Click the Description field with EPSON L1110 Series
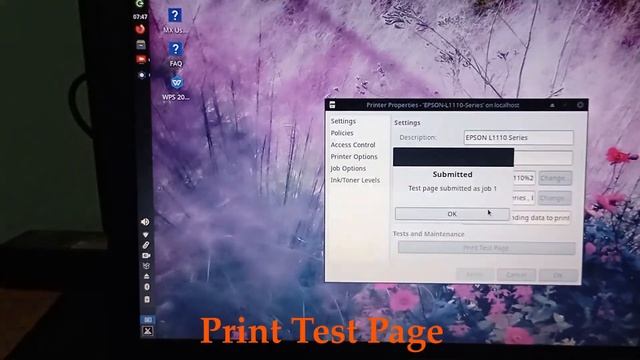This screenshot has height=360, width=640. (x=518, y=138)
